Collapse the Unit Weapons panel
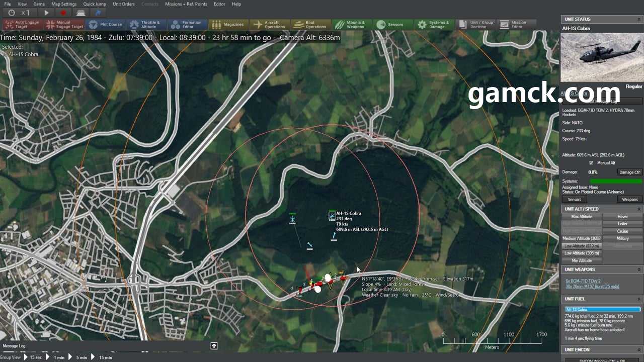This screenshot has height=362, width=644. click(x=639, y=269)
